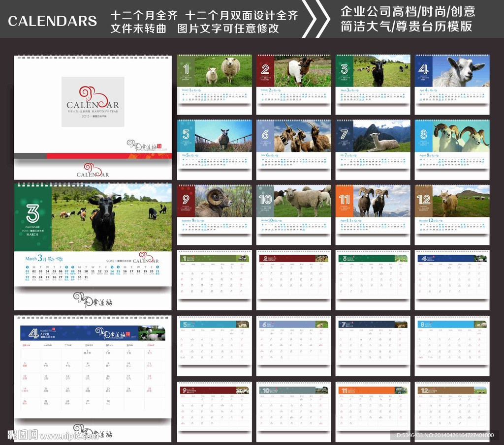Open grid page 9 with maroon header
The image size is (504, 445).
point(215,412)
